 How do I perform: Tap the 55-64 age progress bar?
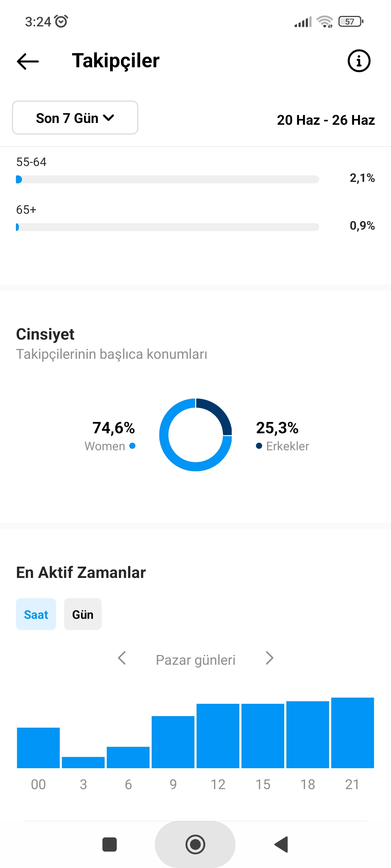coord(168,179)
